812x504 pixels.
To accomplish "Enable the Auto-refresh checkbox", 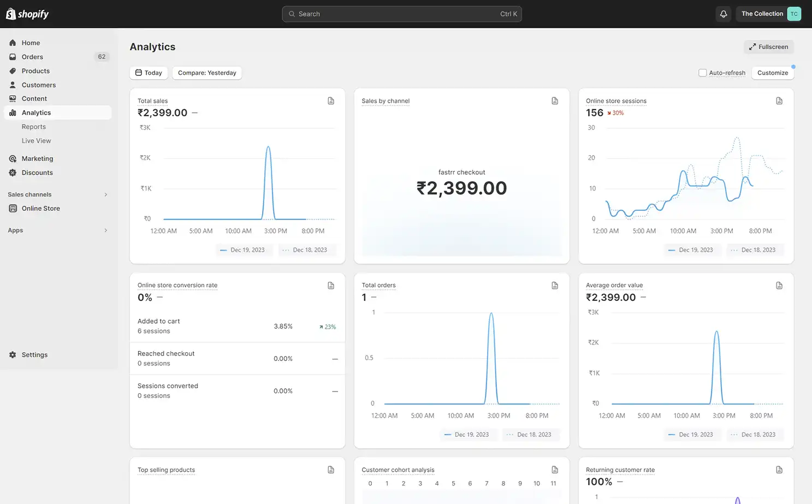I will 702,73.
